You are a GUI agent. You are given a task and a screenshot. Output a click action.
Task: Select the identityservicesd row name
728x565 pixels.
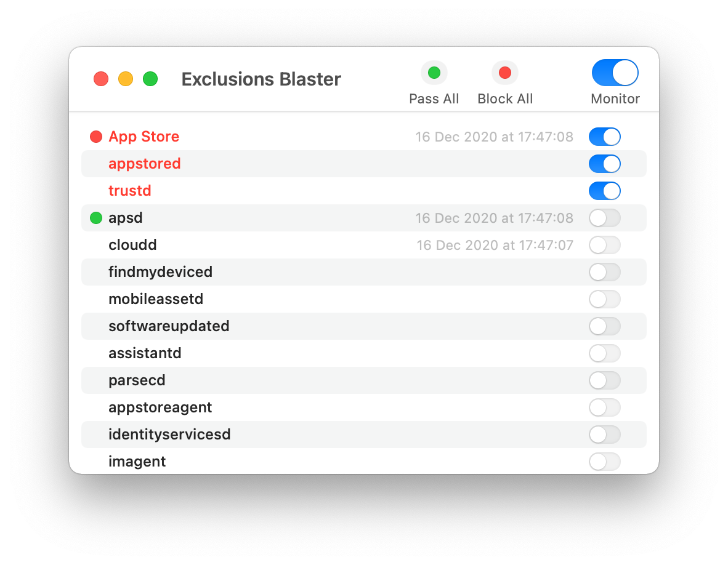click(169, 435)
